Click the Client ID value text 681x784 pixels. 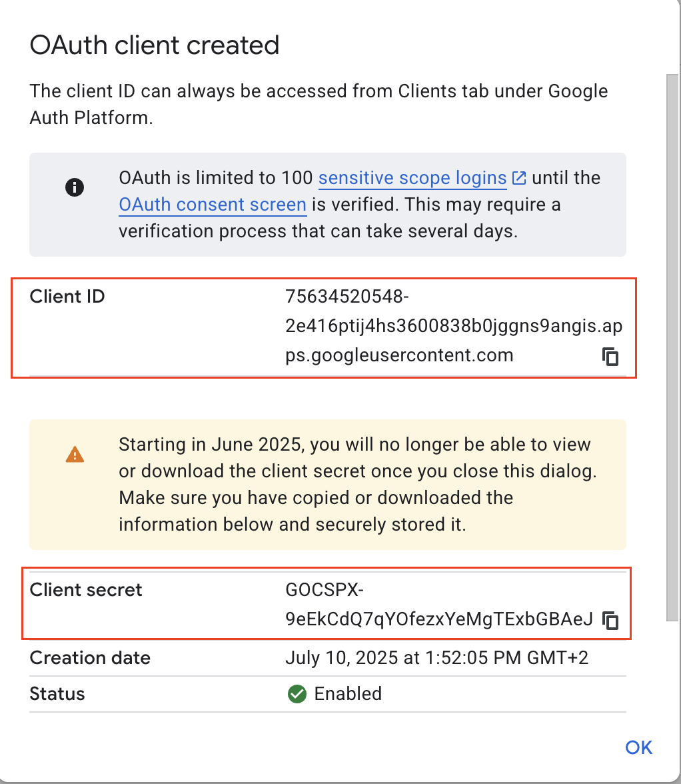453,327
